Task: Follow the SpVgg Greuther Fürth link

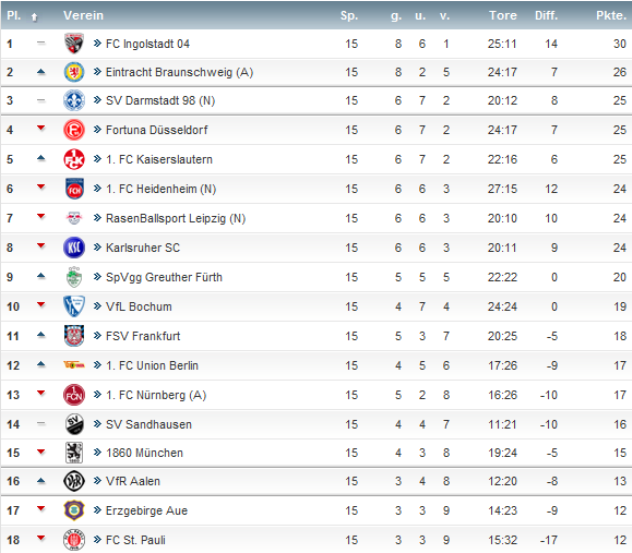Action: 163,277
